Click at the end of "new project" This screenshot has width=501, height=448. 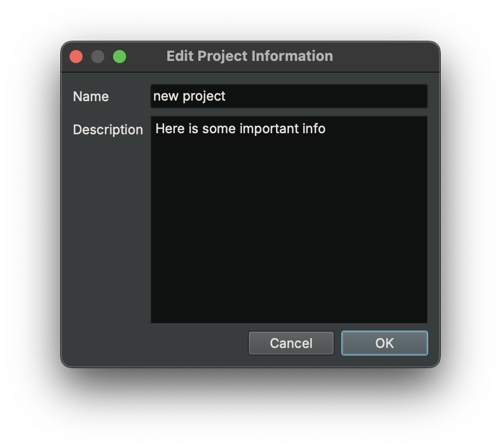point(226,96)
